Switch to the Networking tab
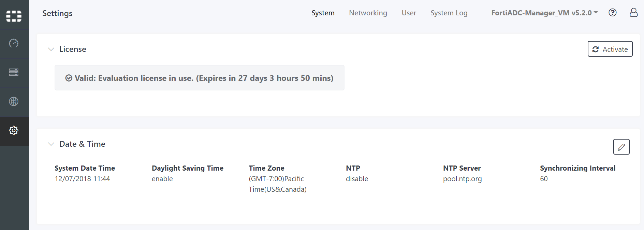Screen dimensions: 644x230 click(x=368, y=13)
